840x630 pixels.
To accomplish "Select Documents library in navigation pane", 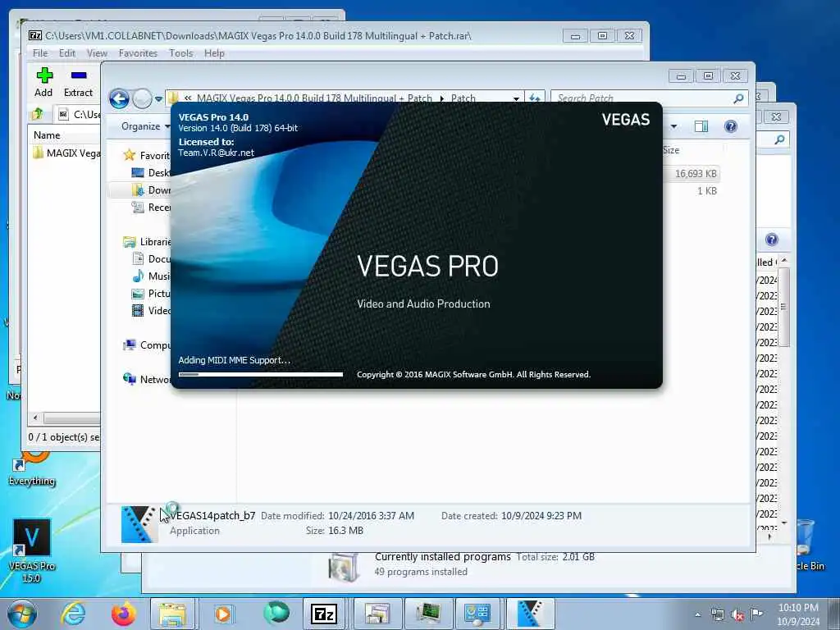I will click(x=151, y=258).
